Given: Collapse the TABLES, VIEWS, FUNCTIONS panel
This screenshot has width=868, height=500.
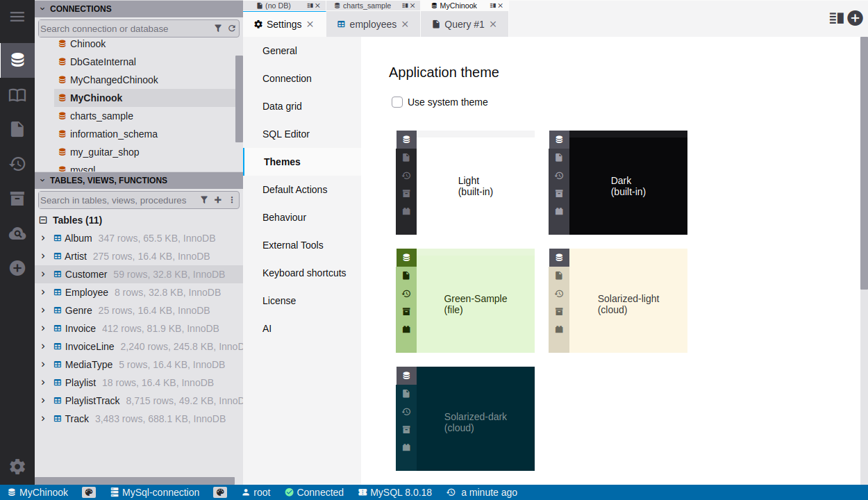Looking at the screenshot, I should tap(42, 181).
